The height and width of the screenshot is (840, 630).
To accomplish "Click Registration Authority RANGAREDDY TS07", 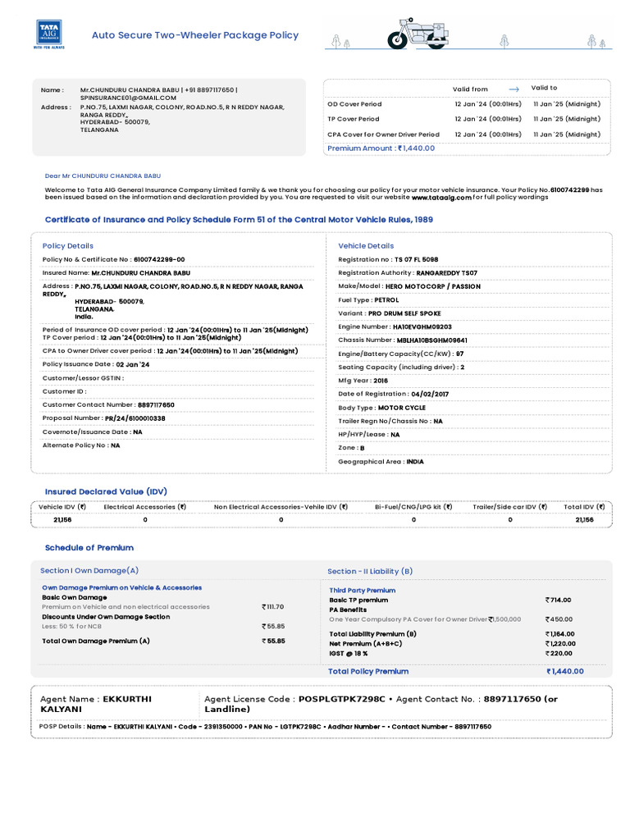I will 408,272.
